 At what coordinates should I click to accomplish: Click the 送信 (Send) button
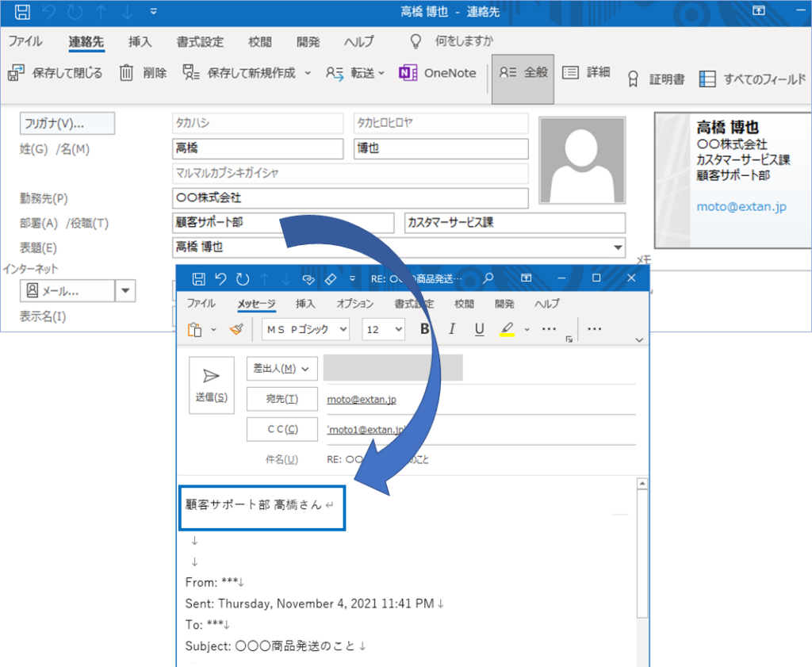tap(211, 386)
